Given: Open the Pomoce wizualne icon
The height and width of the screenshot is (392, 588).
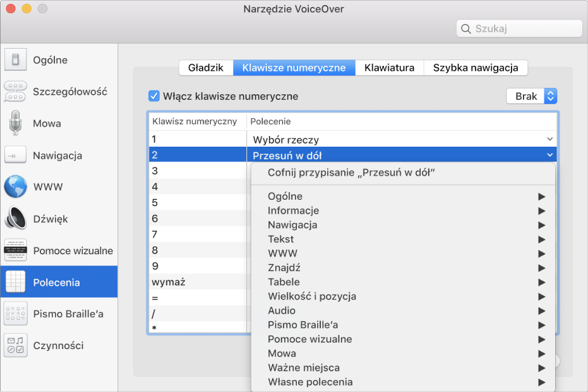Looking at the screenshot, I should click(x=15, y=250).
